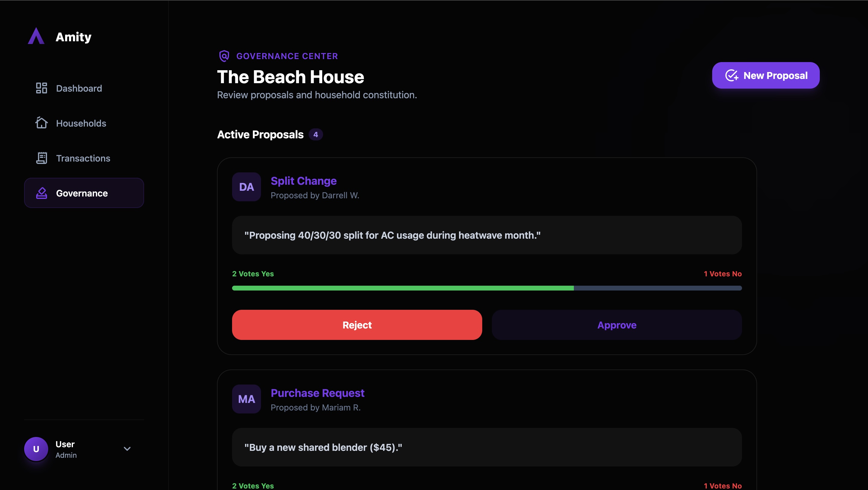Image resolution: width=868 pixels, height=490 pixels.
Task: Click the purple U user avatar
Action: click(x=36, y=449)
